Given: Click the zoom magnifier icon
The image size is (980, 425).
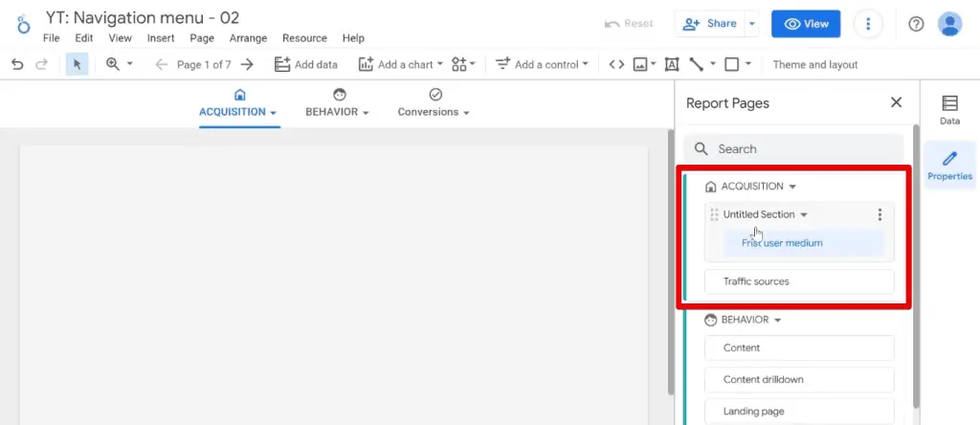Looking at the screenshot, I should click(x=113, y=64).
